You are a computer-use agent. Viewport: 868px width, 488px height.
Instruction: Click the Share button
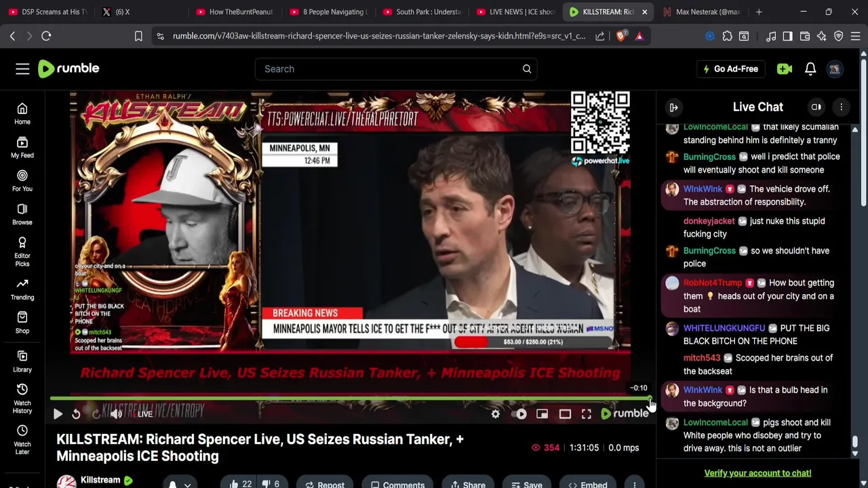469,484
